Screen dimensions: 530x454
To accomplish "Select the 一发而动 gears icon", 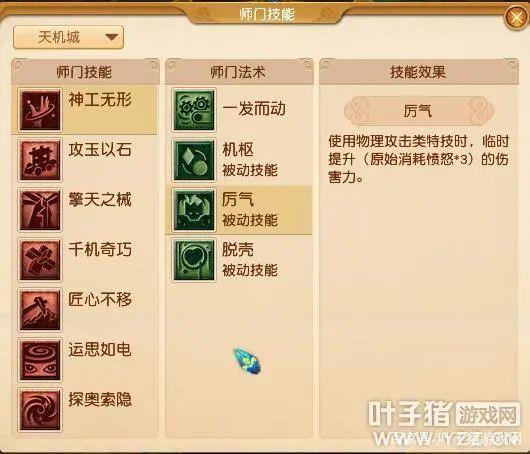I will [194, 110].
